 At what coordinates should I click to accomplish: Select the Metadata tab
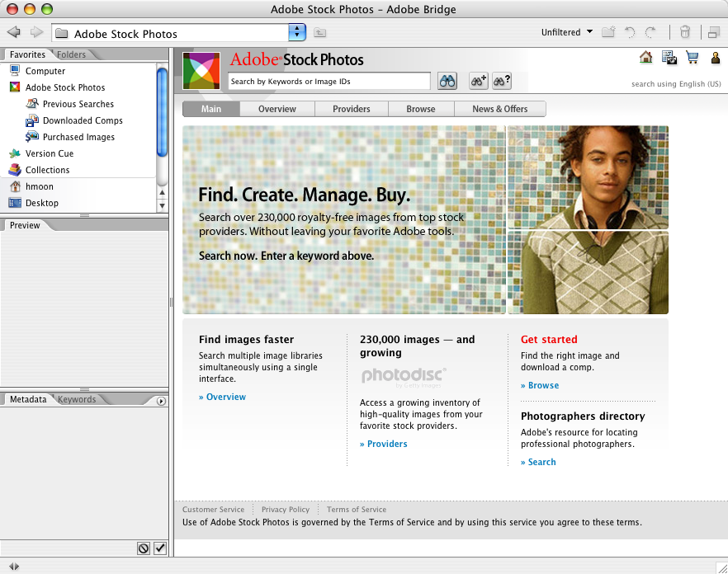28,399
